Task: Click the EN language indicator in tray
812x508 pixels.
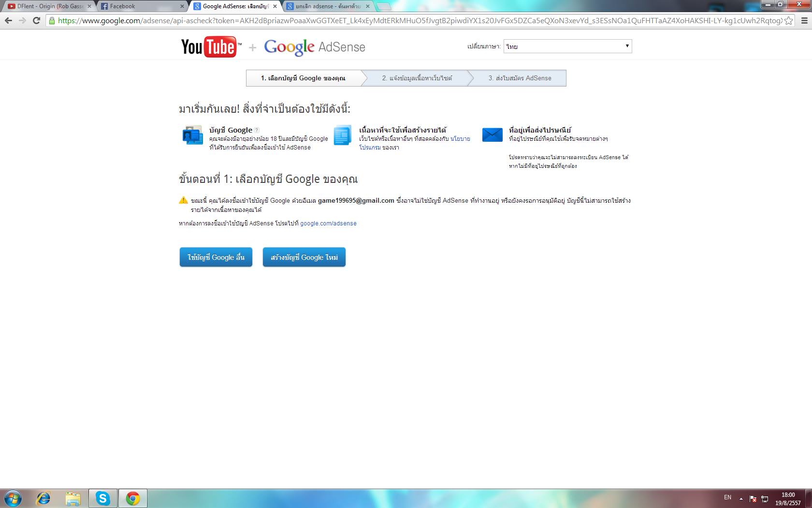Action: click(727, 497)
